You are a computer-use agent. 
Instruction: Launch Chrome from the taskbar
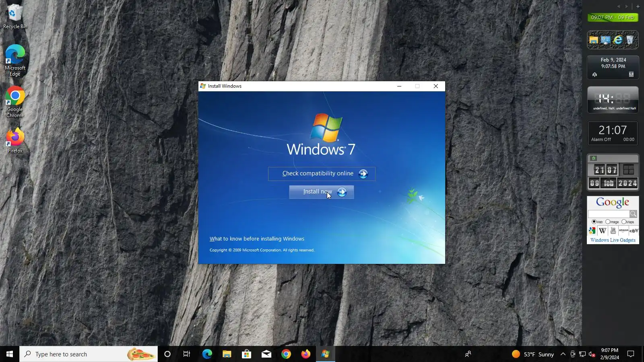(286, 354)
